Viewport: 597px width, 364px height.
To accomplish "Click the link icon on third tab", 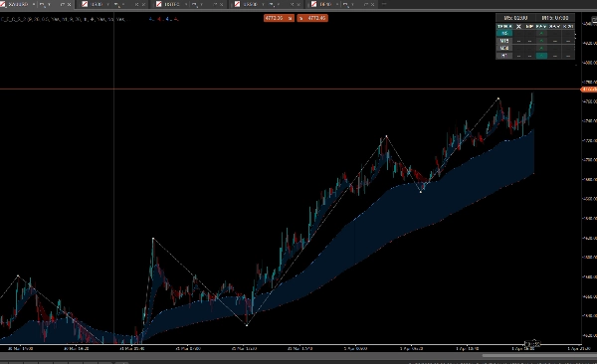I will (x=215, y=4).
